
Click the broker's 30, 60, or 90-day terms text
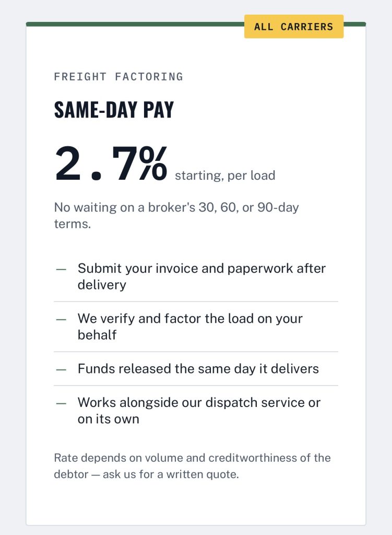(176, 215)
